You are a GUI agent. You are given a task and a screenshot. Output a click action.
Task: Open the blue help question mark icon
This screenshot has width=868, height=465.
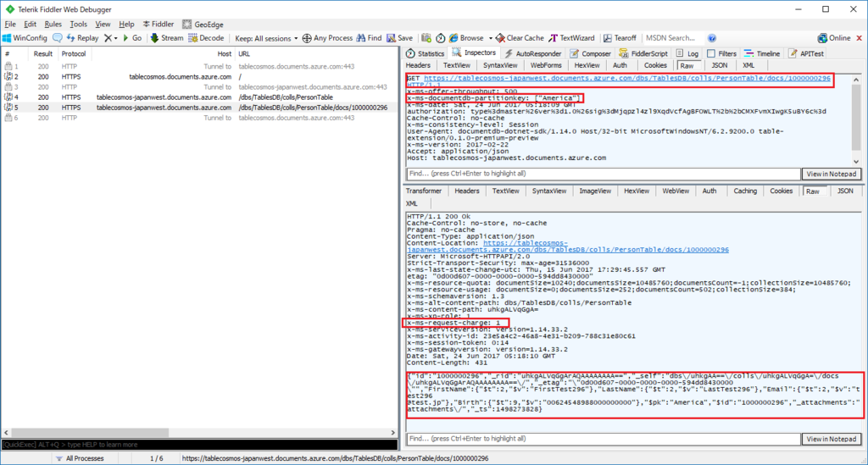point(712,38)
